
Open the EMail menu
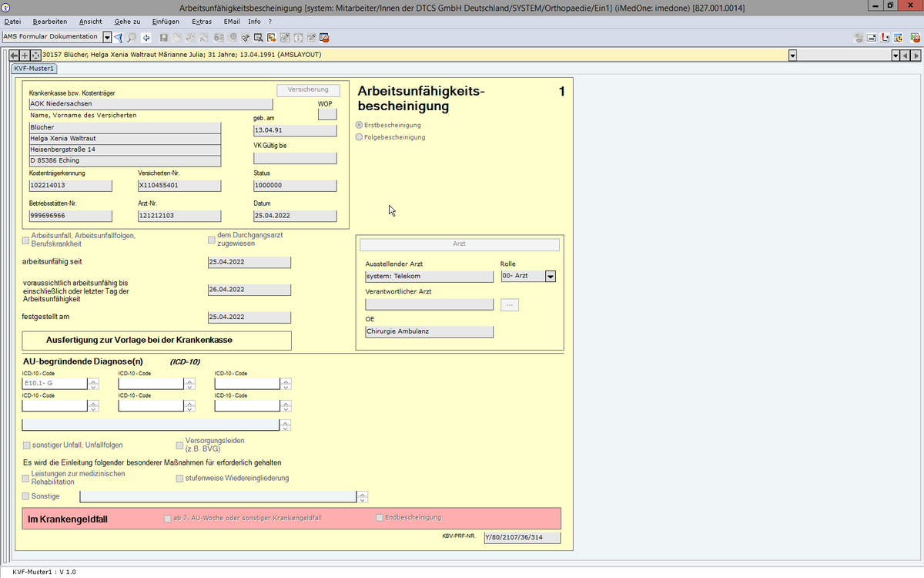(233, 22)
